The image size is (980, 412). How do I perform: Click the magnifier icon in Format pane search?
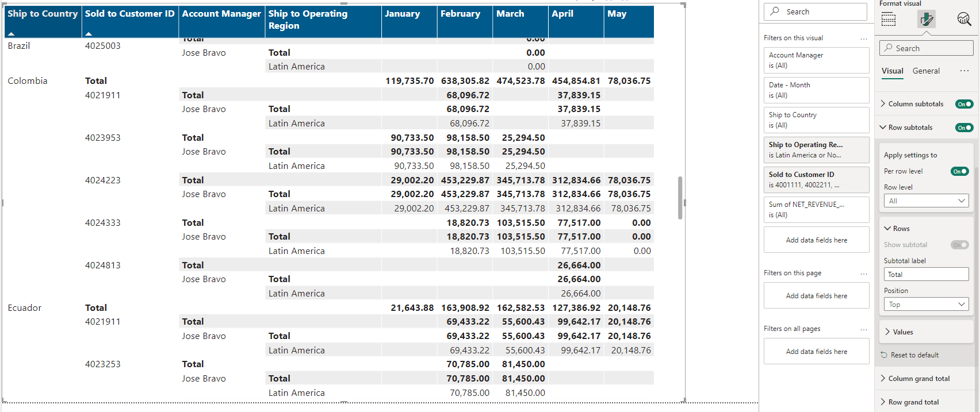pos(889,48)
